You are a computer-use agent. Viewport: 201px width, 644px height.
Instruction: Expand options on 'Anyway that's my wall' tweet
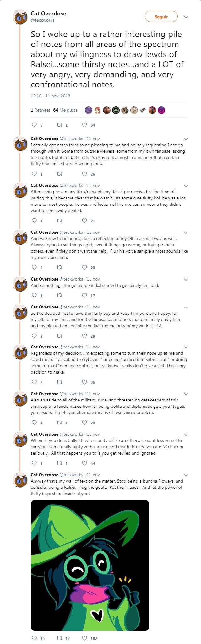[x=186, y=475]
